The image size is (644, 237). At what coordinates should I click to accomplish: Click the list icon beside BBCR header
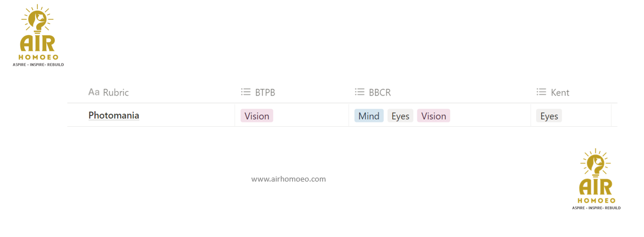(359, 92)
